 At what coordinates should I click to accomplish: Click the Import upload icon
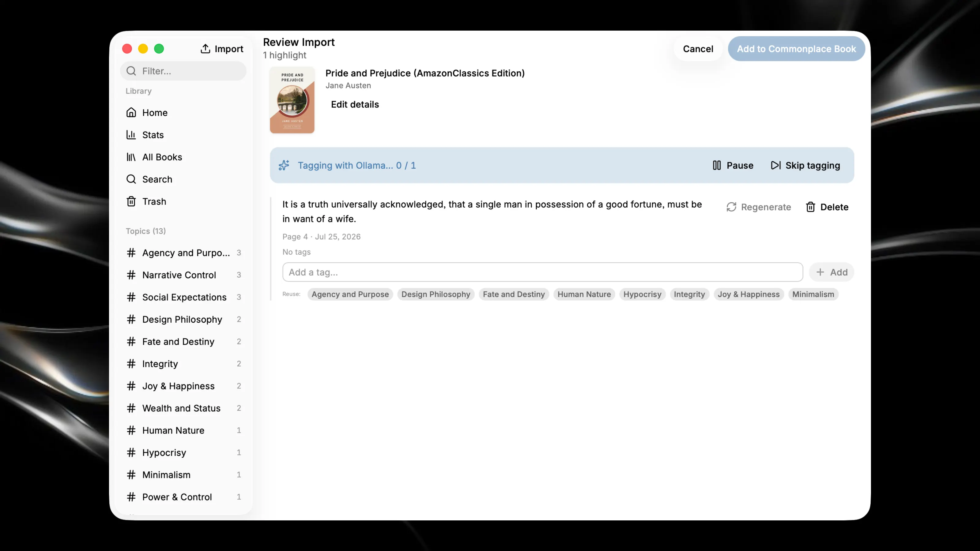(205, 49)
